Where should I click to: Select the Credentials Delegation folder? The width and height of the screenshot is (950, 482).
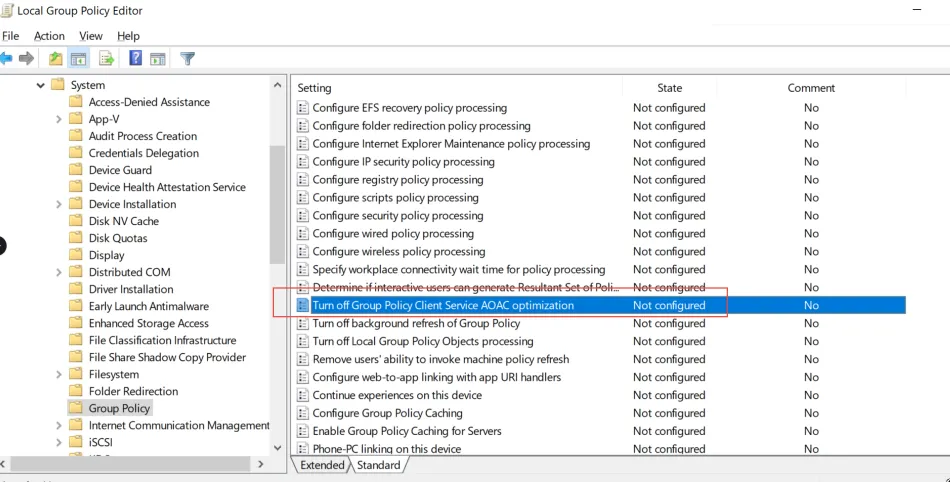pyautogui.click(x=143, y=153)
